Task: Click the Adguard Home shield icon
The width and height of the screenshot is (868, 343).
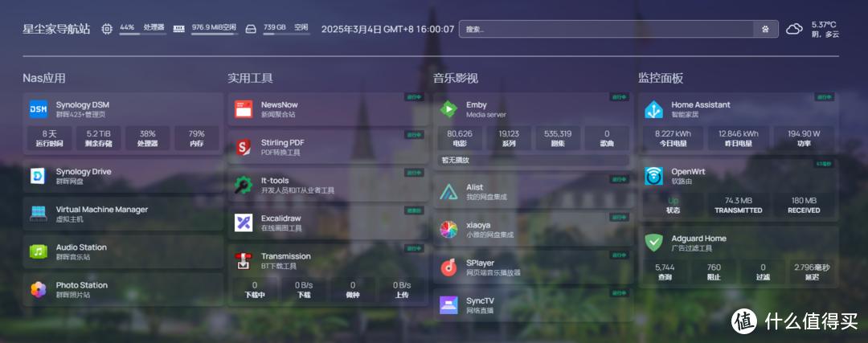Action: (x=653, y=243)
